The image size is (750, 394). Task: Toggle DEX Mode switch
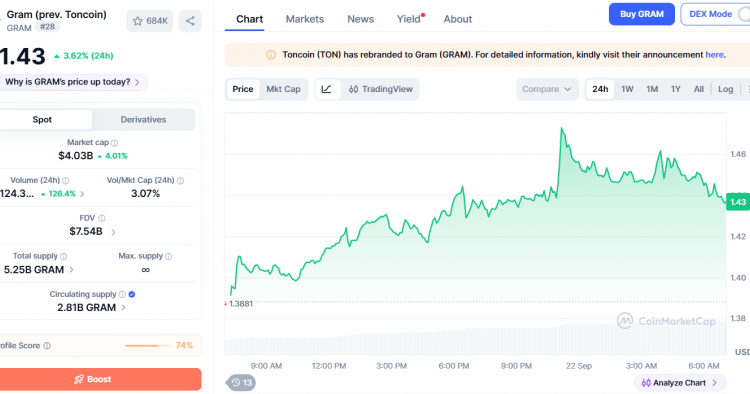(x=744, y=14)
